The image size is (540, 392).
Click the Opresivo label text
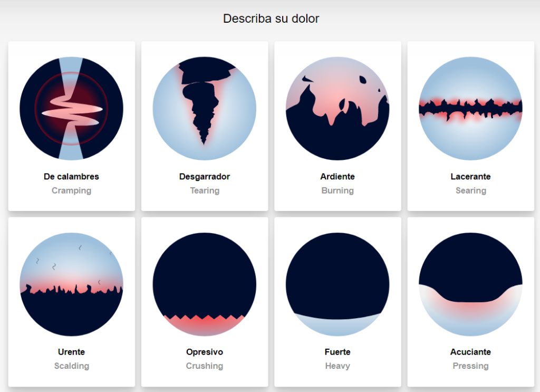click(205, 352)
